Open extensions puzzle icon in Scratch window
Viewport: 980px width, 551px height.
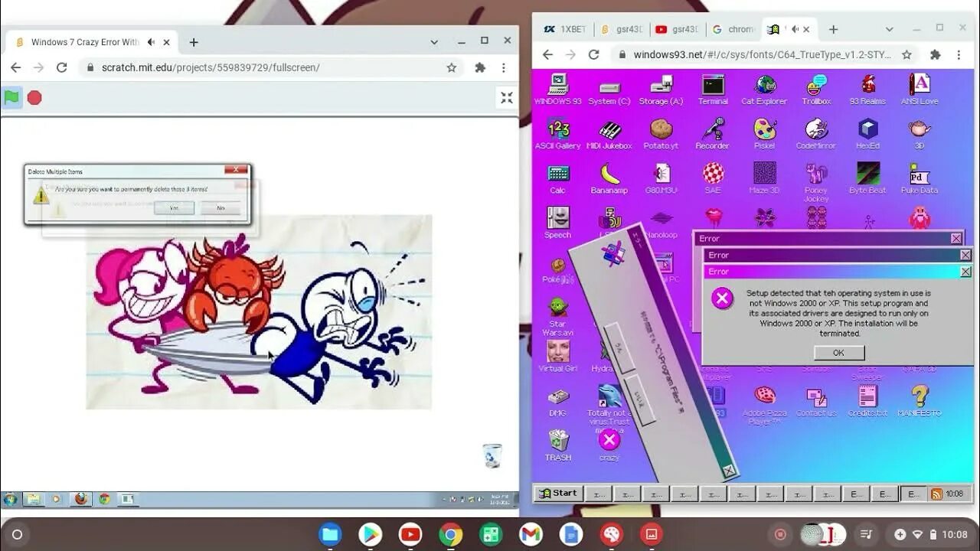click(480, 67)
